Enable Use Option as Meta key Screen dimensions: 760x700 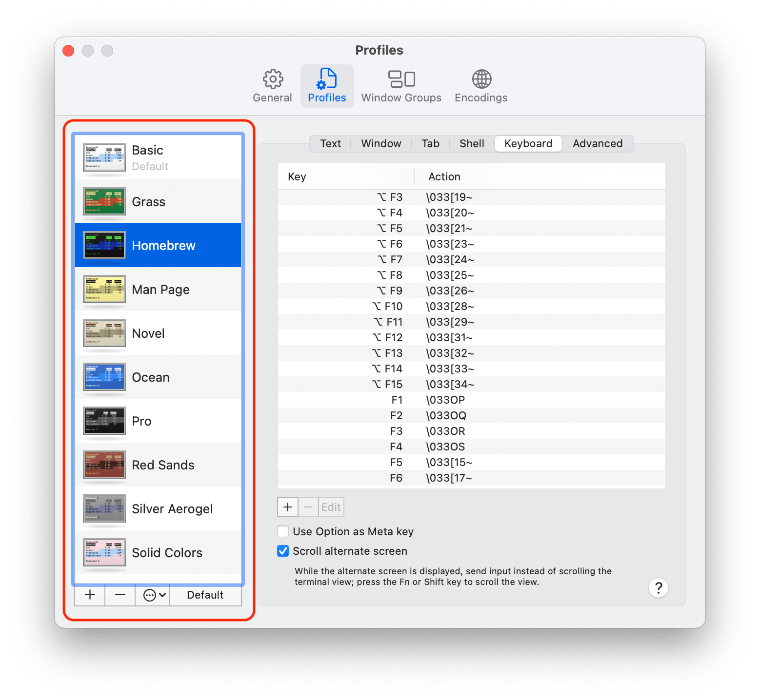coord(283,531)
